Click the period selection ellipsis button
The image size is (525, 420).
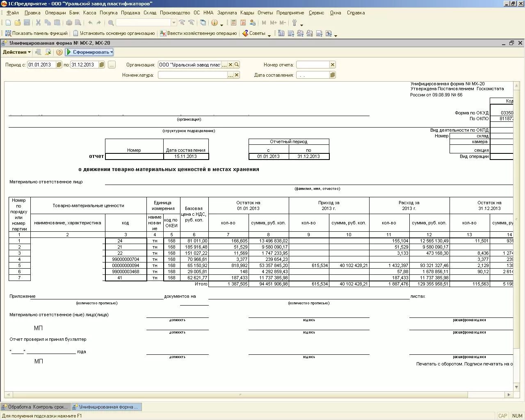112,65
